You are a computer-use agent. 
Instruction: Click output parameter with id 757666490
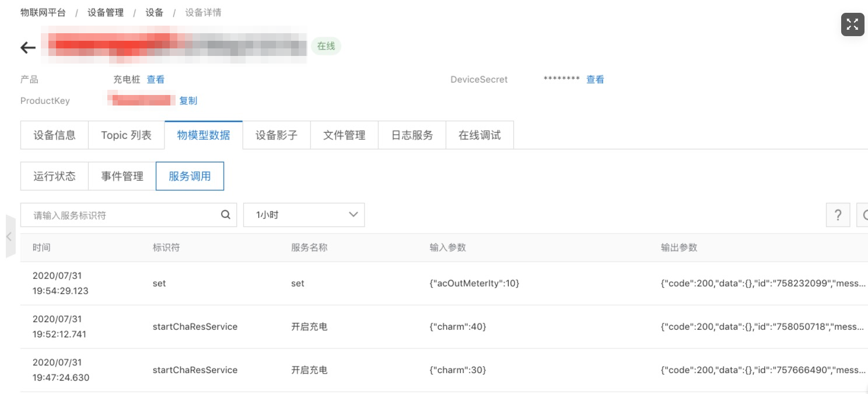pyautogui.click(x=763, y=370)
